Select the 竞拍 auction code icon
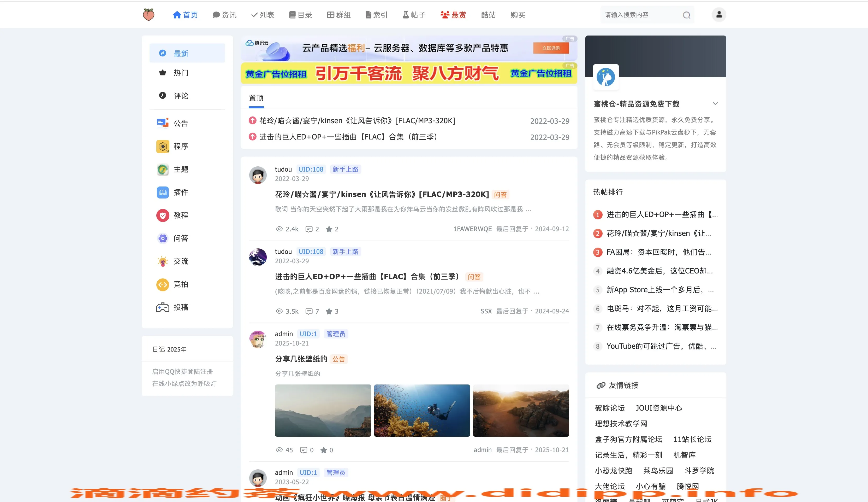The height and width of the screenshot is (502, 868). click(162, 284)
